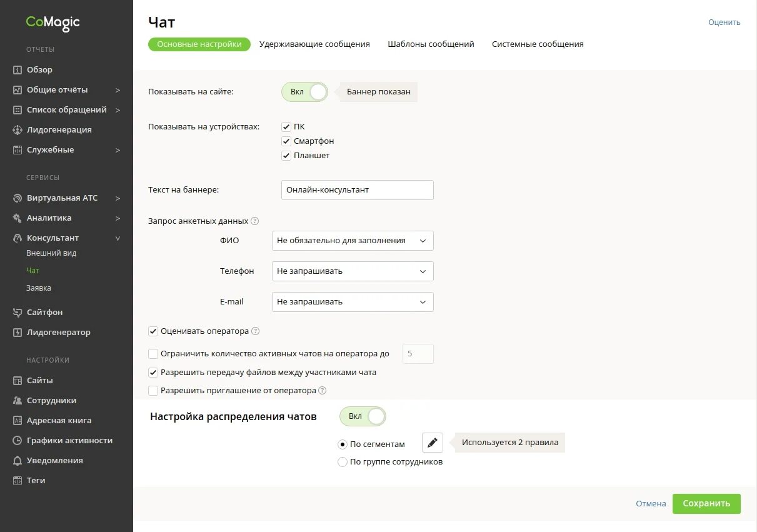Viewport: 757px width, 532px height.
Task: Open the ФИО requirement dropdown
Action: coord(353,241)
